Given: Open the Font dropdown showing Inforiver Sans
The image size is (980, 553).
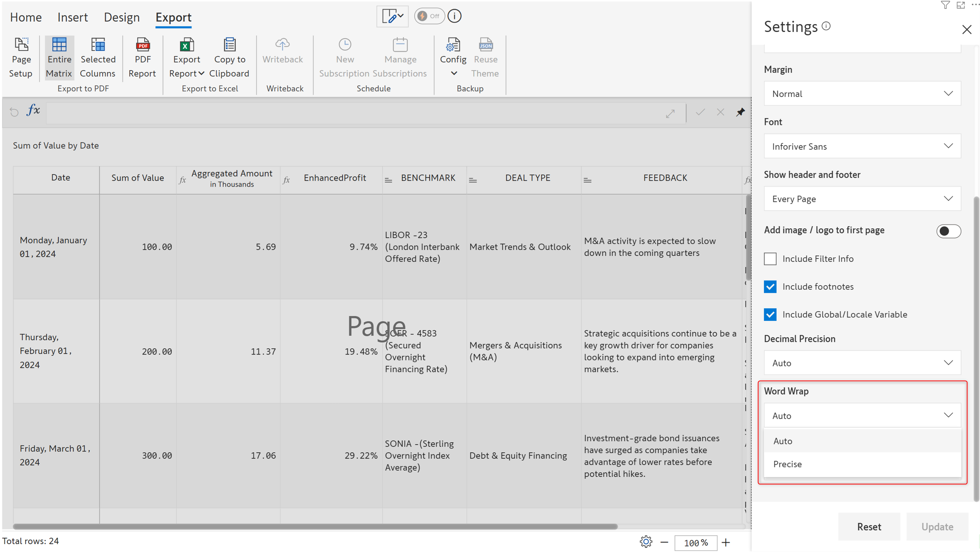Looking at the screenshot, I should click(x=862, y=146).
